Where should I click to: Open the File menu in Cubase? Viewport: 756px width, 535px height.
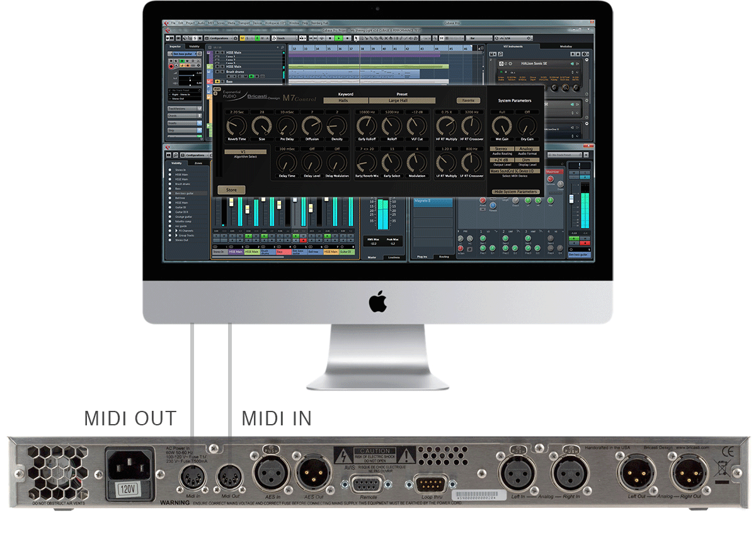173,23
